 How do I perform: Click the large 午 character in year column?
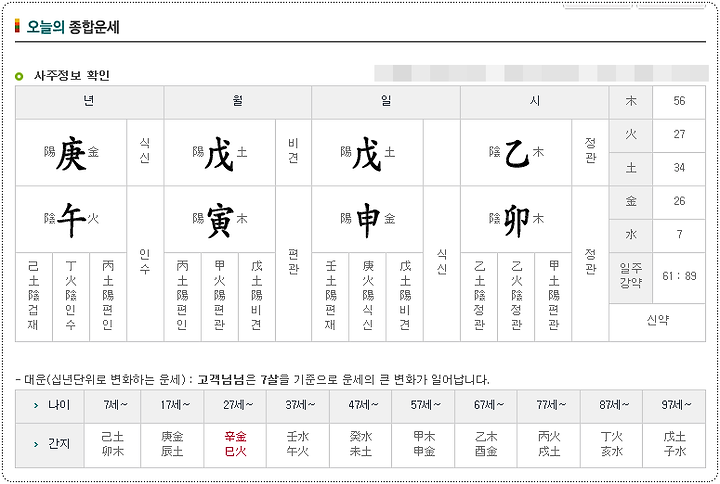[72, 219]
